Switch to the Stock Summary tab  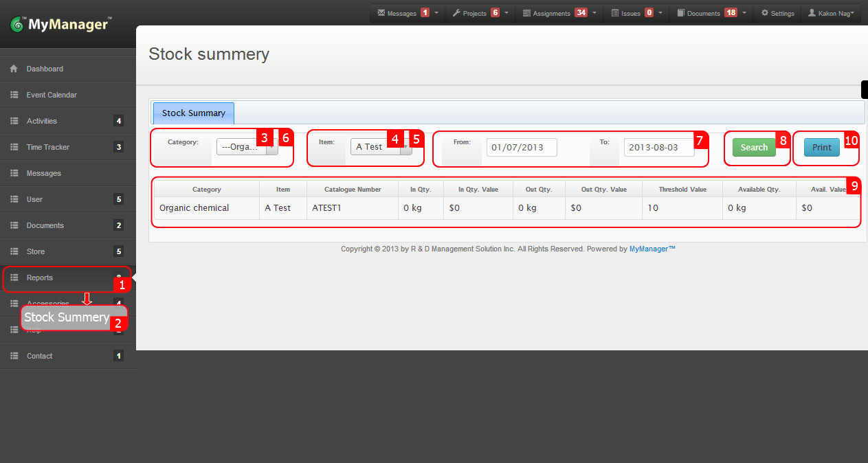(193, 113)
